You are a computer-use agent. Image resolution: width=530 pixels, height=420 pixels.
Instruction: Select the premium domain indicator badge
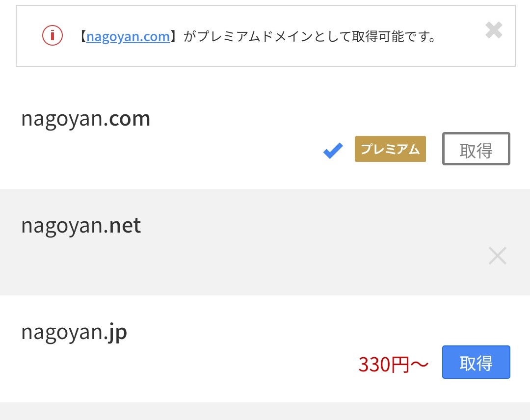point(390,149)
